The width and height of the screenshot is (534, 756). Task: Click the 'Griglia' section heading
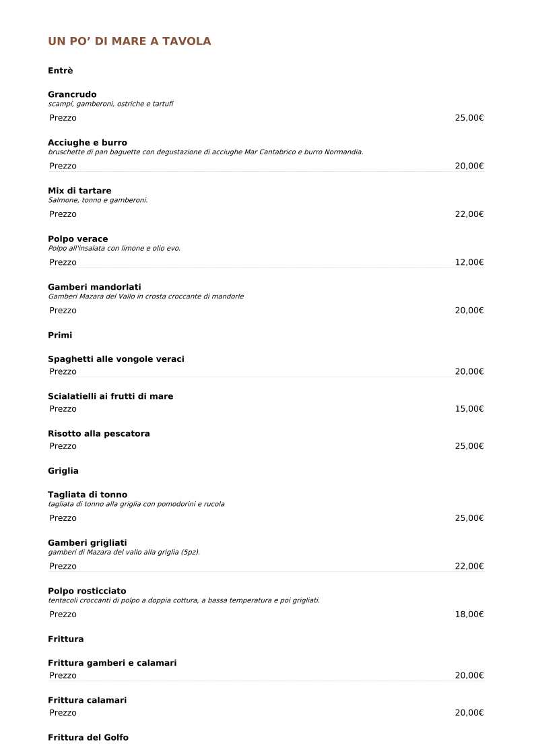click(x=63, y=471)
